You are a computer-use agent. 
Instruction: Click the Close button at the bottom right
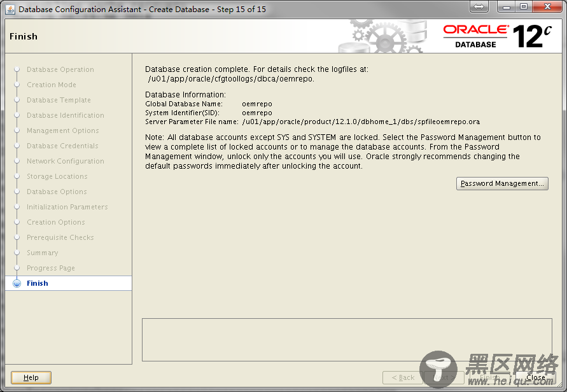coord(536,377)
